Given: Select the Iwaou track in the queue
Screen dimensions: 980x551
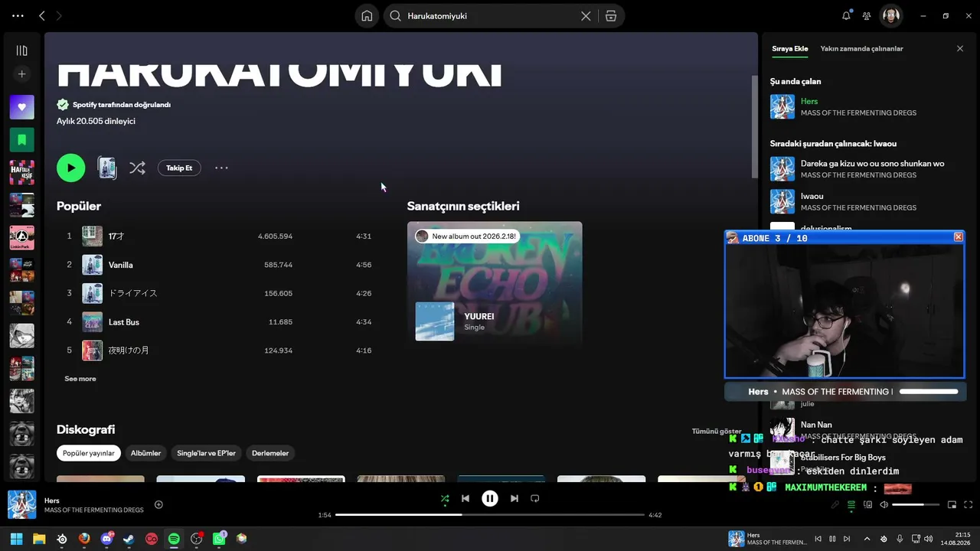Looking at the screenshot, I should pyautogui.click(x=865, y=201).
